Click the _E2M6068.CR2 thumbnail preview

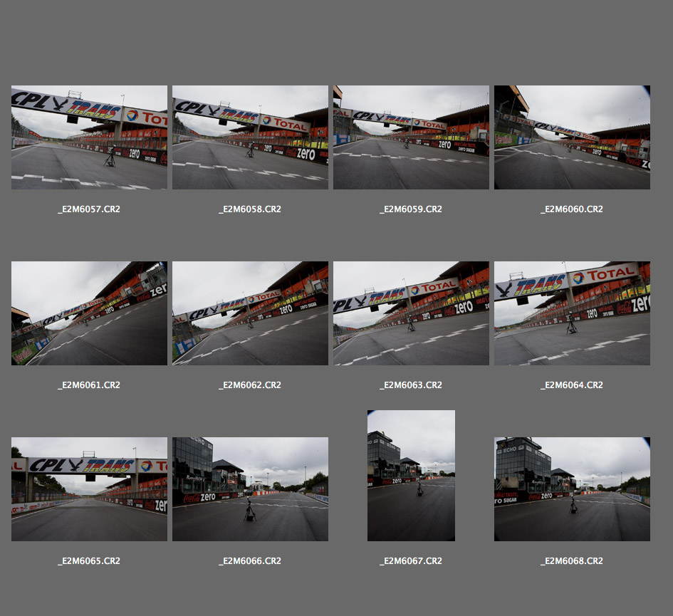coord(572,489)
